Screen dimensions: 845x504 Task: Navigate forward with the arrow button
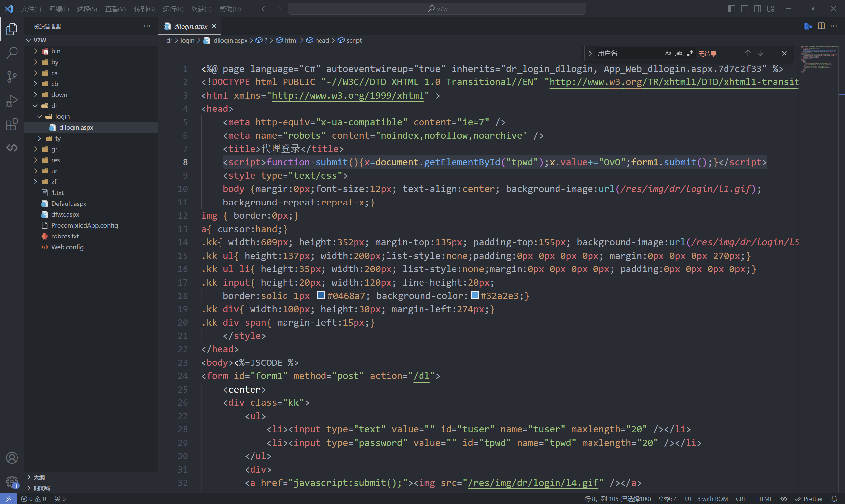[x=278, y=9]
